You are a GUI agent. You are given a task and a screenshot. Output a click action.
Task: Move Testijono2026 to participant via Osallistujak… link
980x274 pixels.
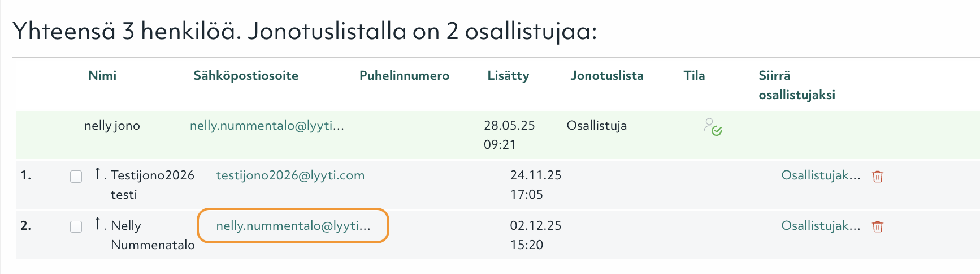pyautogui.click(x=821, y=175)
